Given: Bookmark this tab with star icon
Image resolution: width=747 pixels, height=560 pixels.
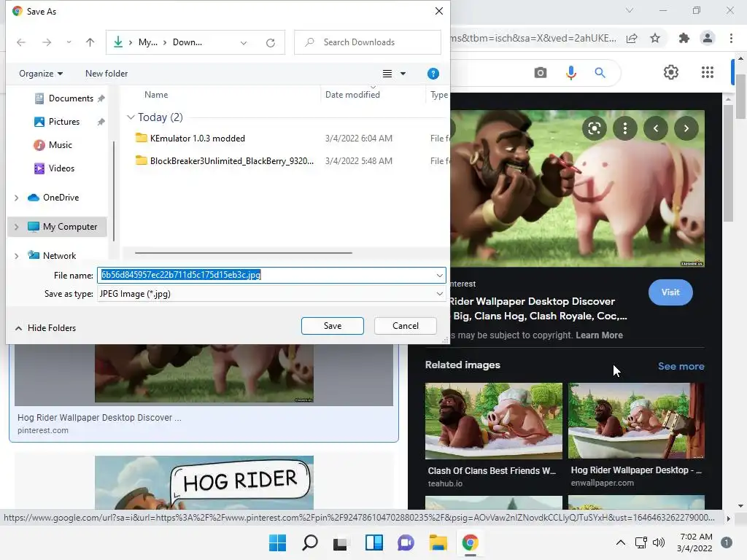Looking at the screenshot, I should click(655, 38).
